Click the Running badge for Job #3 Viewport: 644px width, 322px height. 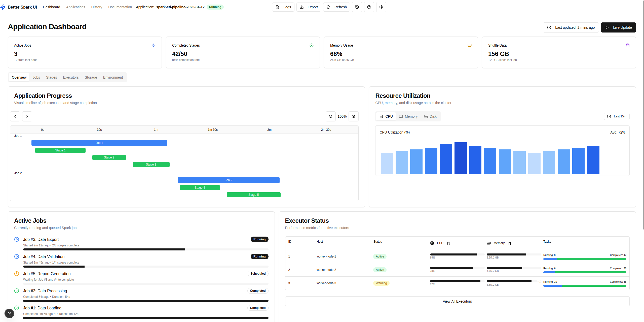pos(259,239)
